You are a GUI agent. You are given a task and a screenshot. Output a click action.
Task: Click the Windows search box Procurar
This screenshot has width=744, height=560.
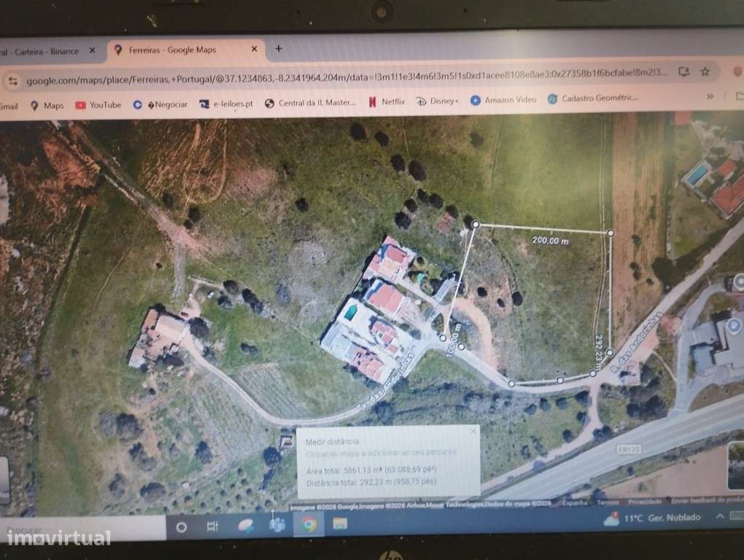(x=83, y=528)
